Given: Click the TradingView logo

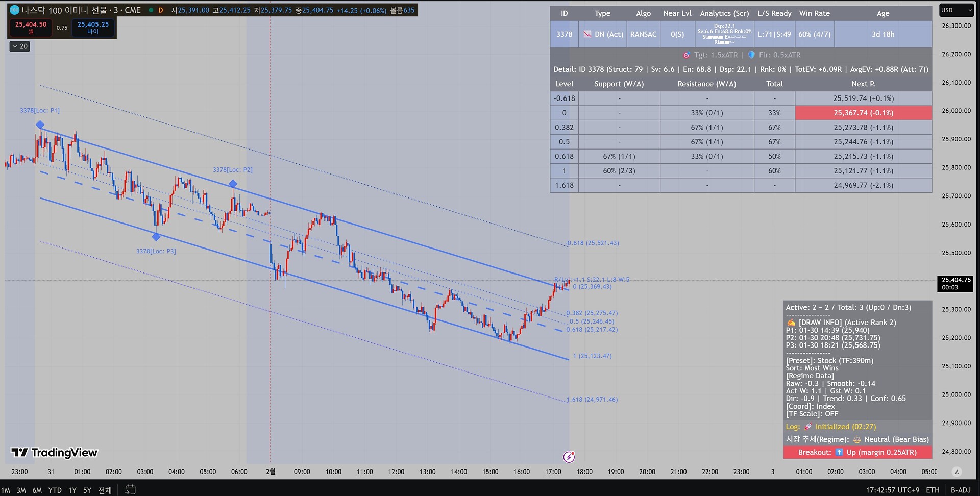Looking at the screenshot, I should 54,453.
